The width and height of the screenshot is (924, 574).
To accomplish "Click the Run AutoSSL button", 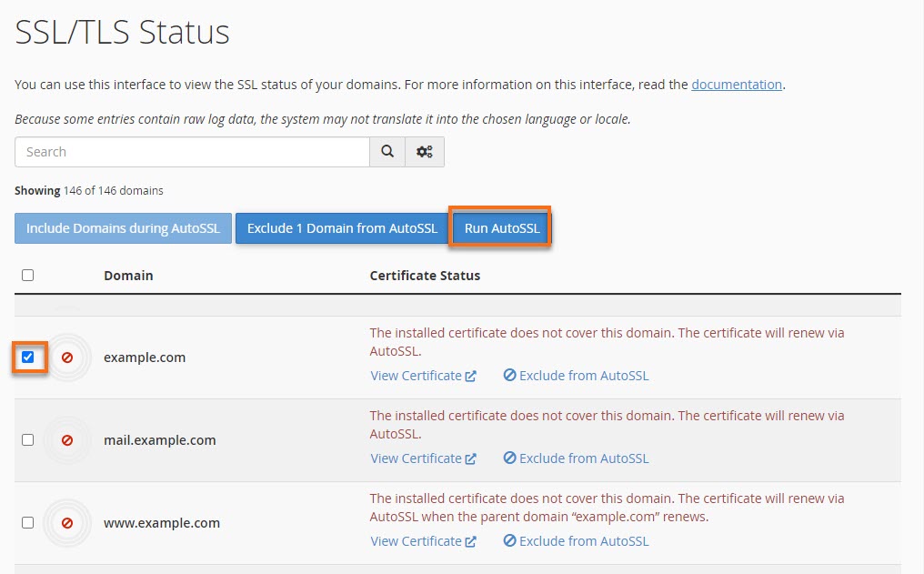I will (x=501, y=228).
